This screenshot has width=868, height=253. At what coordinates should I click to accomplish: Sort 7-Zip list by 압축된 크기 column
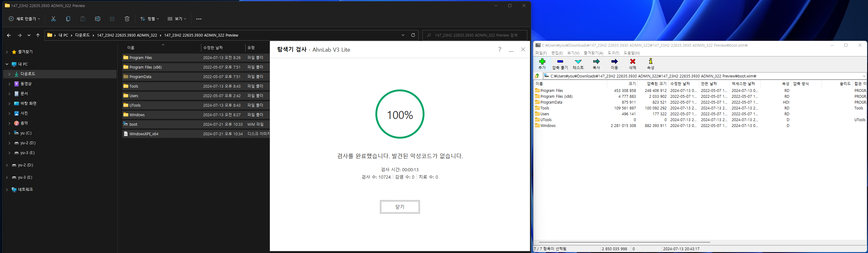tap(653, 84)
